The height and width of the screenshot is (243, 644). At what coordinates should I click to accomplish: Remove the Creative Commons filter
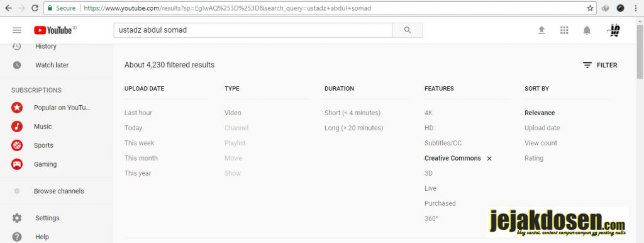tap(489, 158)
